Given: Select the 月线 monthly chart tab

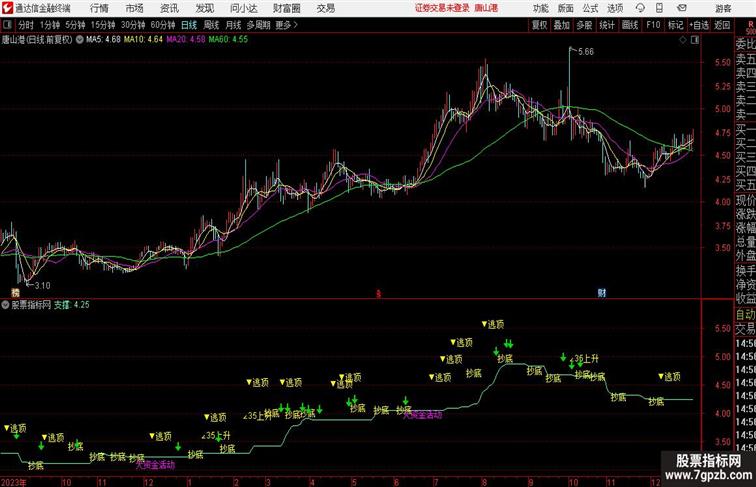Looking at the screenshot, I should [x=233, y=25].
